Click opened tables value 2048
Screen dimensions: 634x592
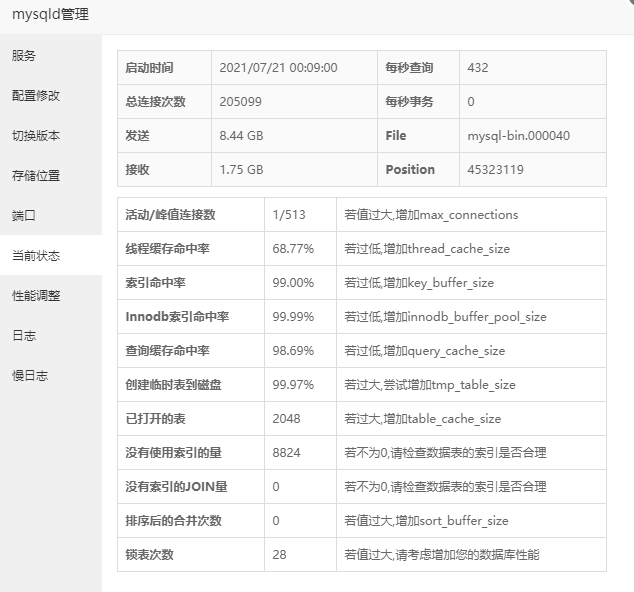point(286,419)
